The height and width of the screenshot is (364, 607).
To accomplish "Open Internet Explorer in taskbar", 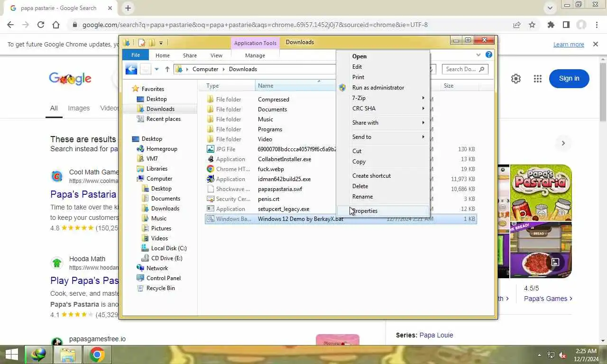I will pyautogui.click(x=38, y=355).
